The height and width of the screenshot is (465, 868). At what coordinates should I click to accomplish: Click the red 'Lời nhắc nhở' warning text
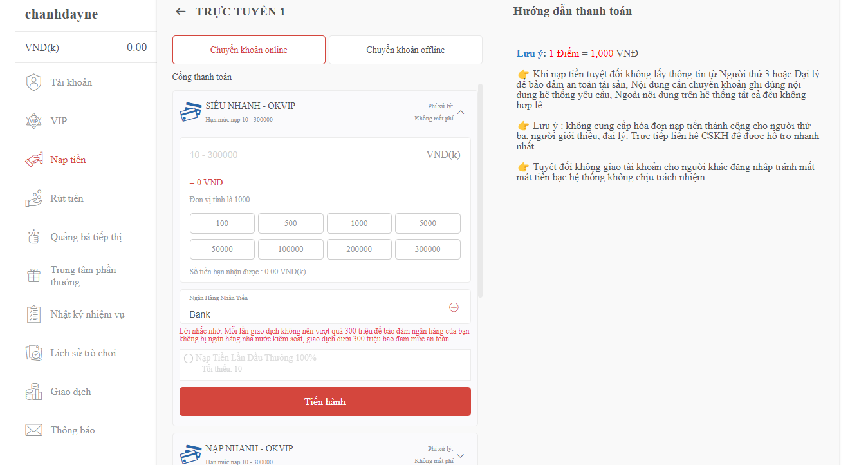point(324,335)
